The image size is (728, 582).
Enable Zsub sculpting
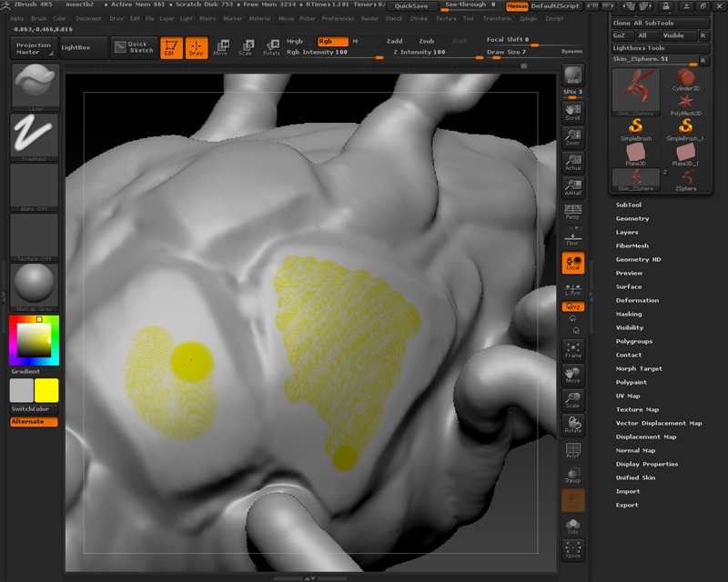coord(427,41)
